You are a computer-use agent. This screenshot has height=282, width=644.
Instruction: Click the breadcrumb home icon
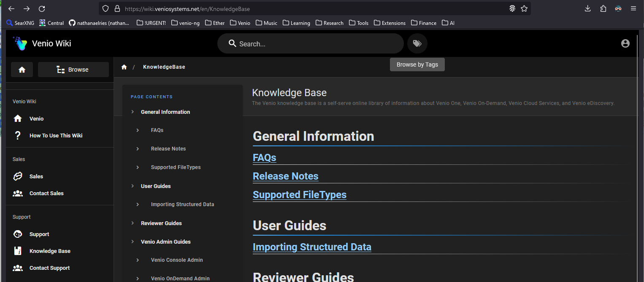coord(124,67)
